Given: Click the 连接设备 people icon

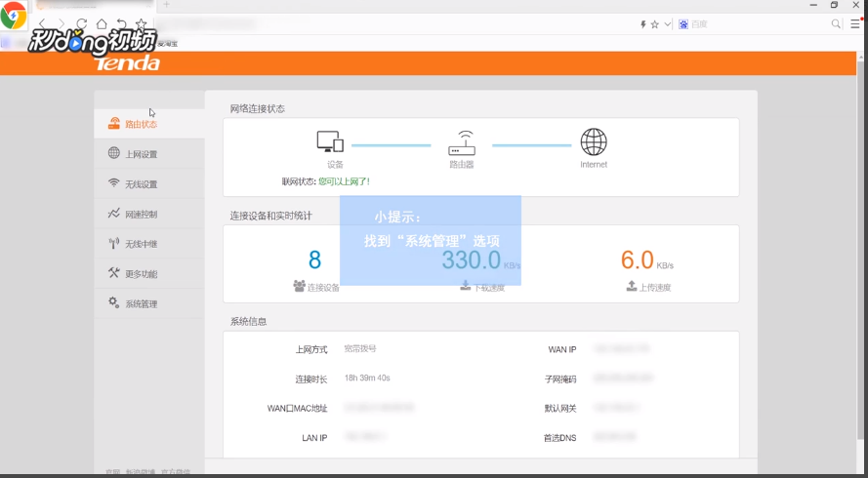Looking at the screenshot, I should 299,287.
